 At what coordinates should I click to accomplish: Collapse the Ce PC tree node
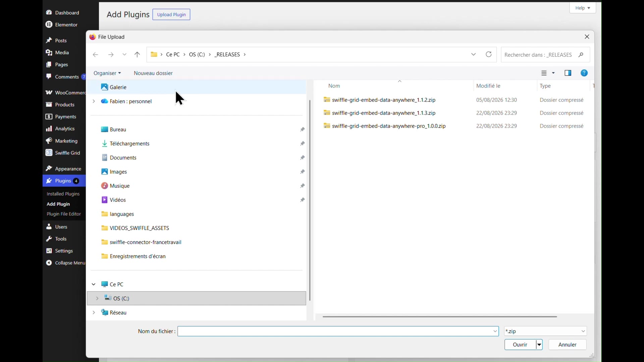point(94,284)
